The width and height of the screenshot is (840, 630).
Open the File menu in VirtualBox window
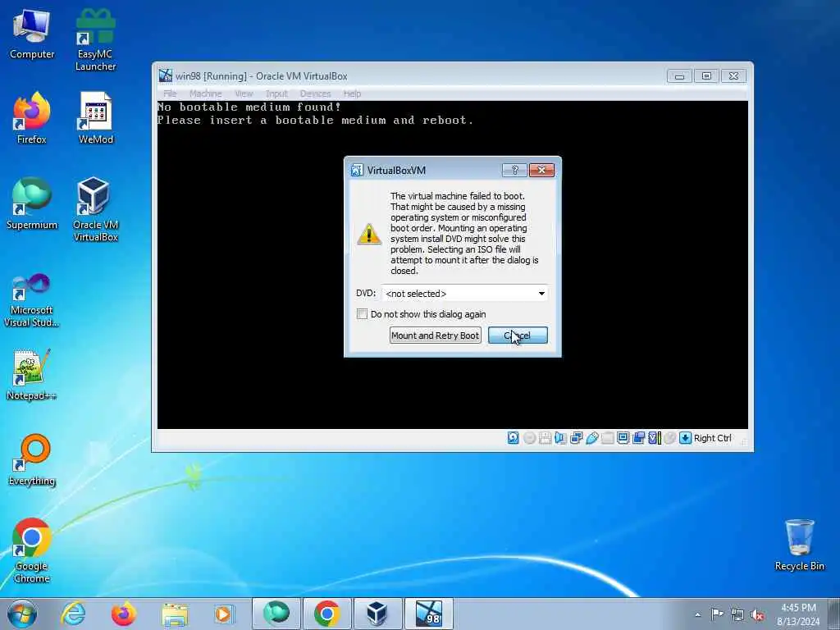click(x=170, y=94)
